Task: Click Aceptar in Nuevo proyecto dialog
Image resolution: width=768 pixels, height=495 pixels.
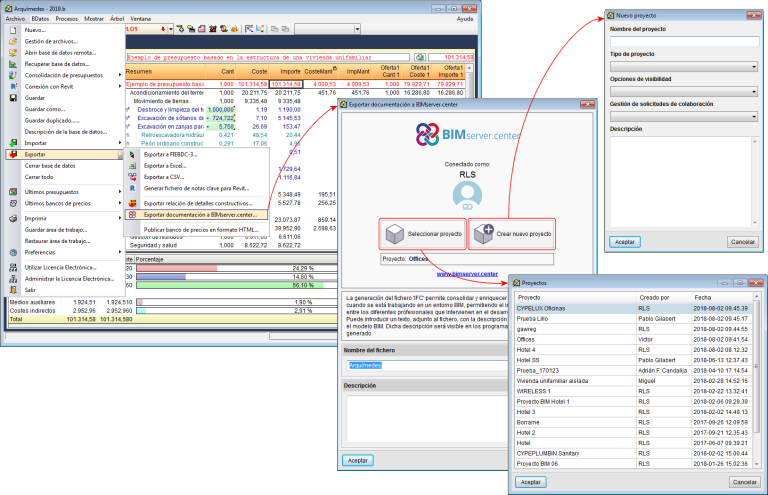Action: click(625, 242)
